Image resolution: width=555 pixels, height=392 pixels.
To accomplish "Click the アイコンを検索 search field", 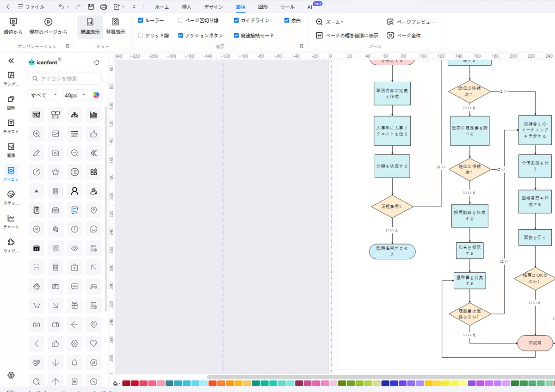I will pyautogui.click(x=65, y=79).
